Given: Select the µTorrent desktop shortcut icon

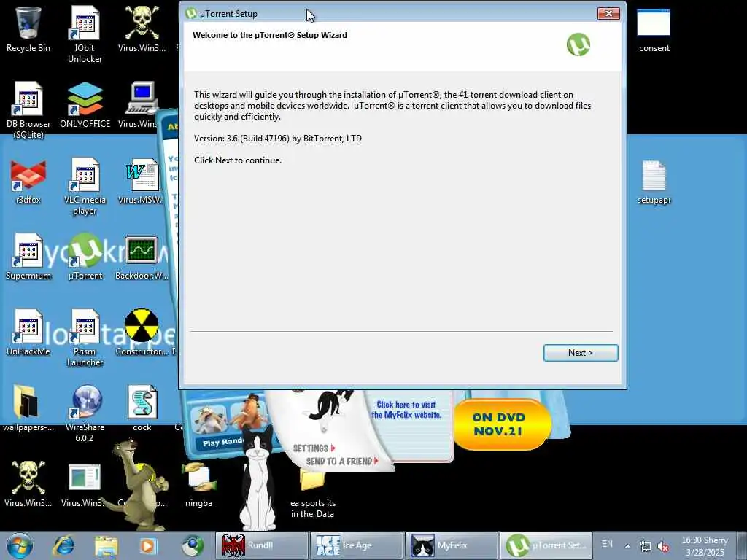Looking at the screenshot, I should click(x=85, y=257).
